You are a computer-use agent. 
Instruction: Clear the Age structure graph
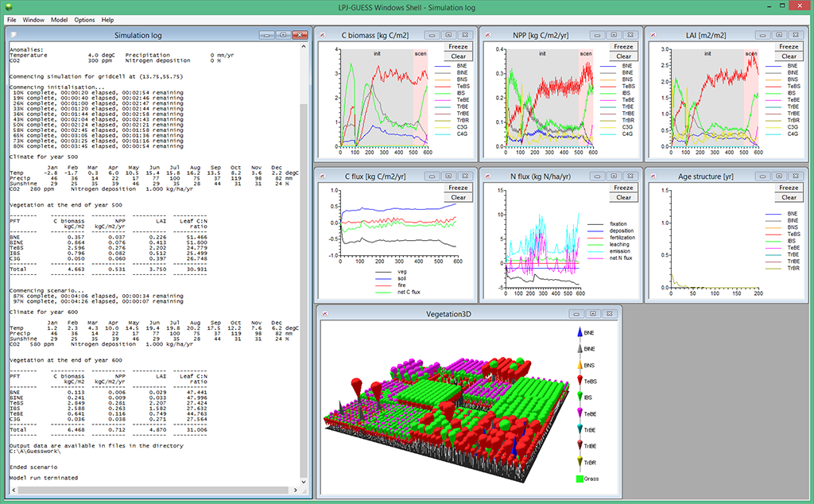pos(789,197)
